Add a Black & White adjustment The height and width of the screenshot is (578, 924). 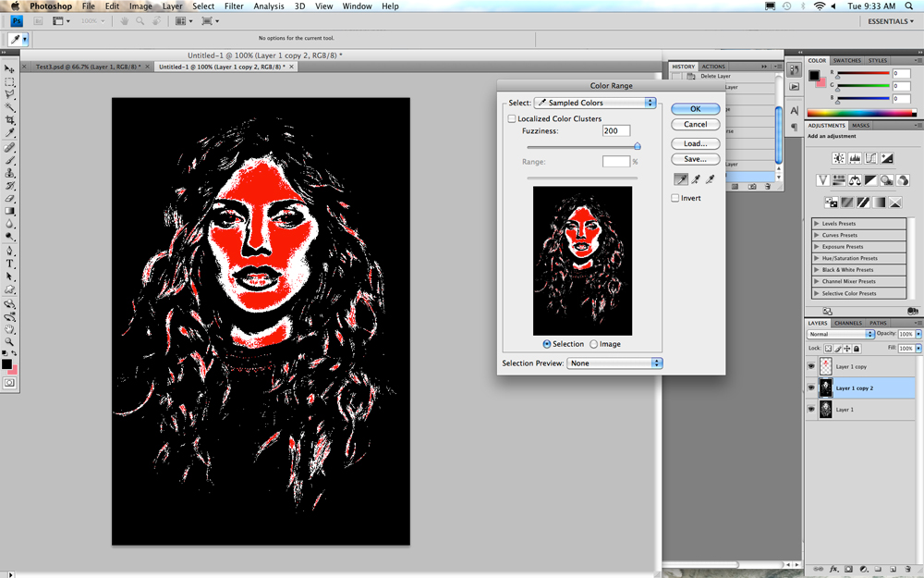(x=870, y=180)
